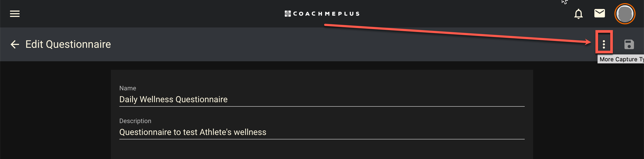644x159 pixels.
Task: Click the word Daily in the Name field
Action: pyautogui.click(x=128, y=100)
